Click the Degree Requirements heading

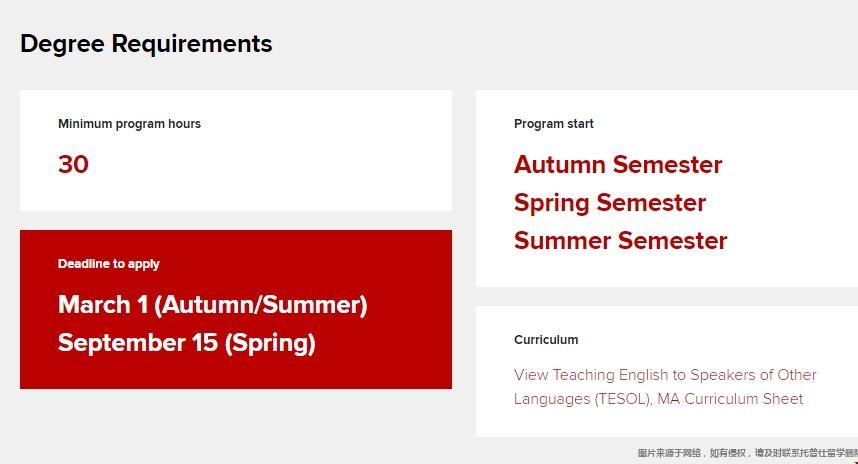(x=146, y=44)
